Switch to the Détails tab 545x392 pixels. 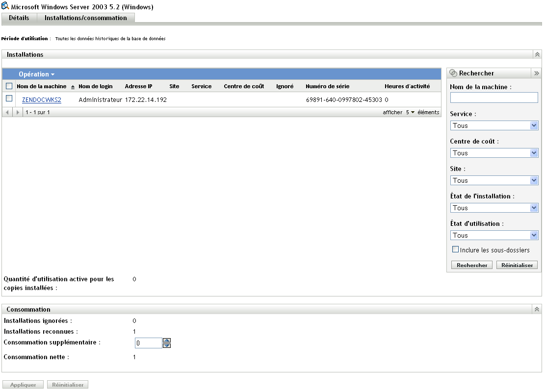[x=19, y=18]
